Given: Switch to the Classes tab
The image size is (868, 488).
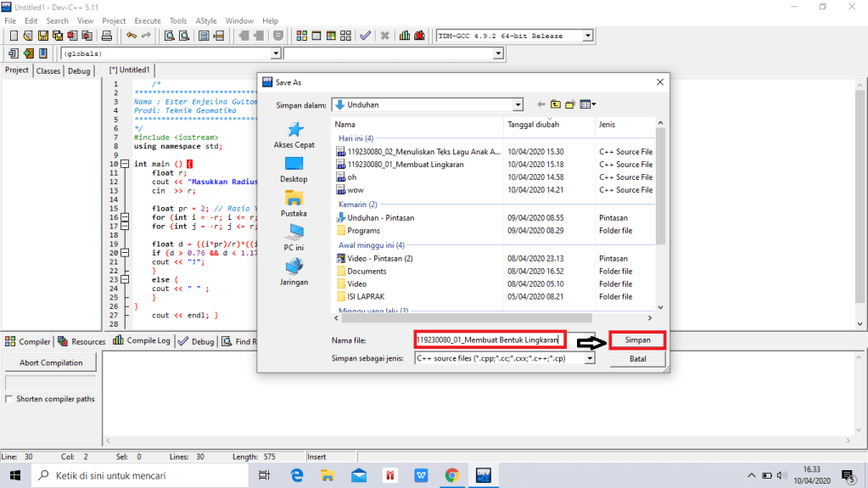Looking at the screenshot, I should [x=48, y=71].
